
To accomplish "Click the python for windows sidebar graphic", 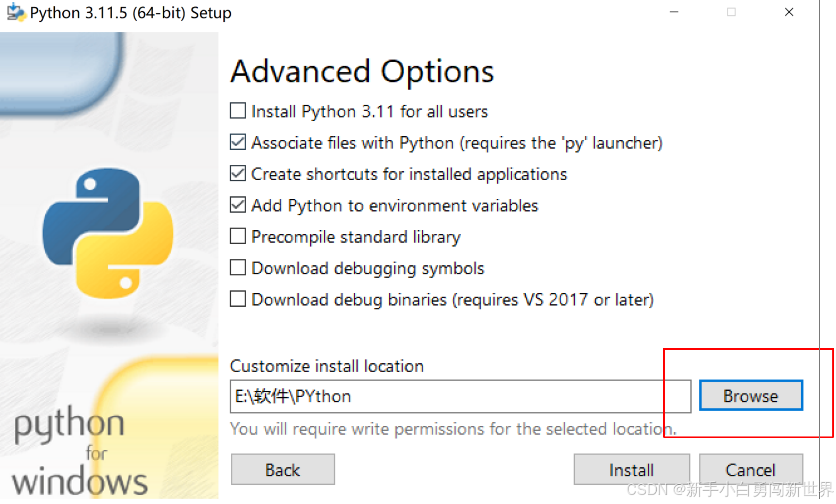I will pyautogui.click(x=80, y=452).
